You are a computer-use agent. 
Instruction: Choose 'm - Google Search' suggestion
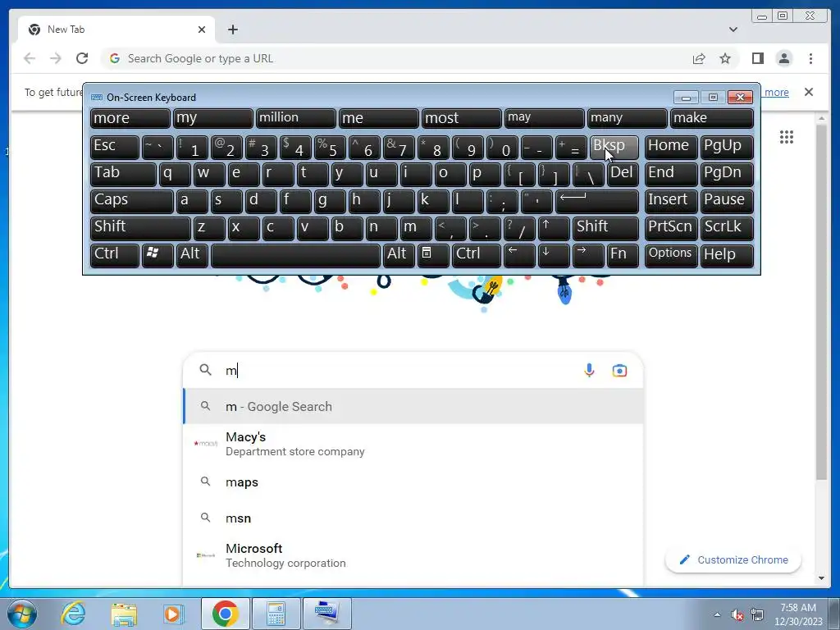pyautogui.click(x=413, y=407)
